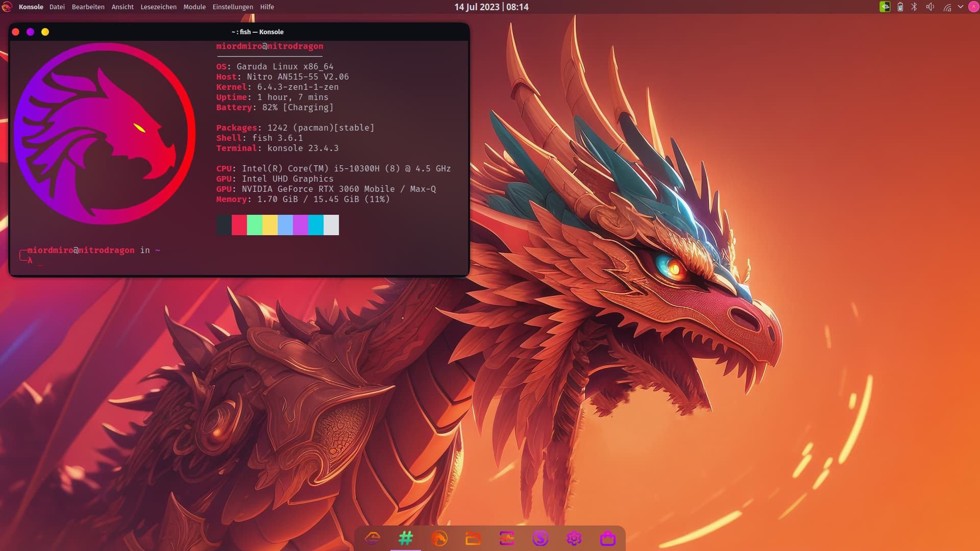Launch the FireDragon browser from dock

tap(439, 538)
